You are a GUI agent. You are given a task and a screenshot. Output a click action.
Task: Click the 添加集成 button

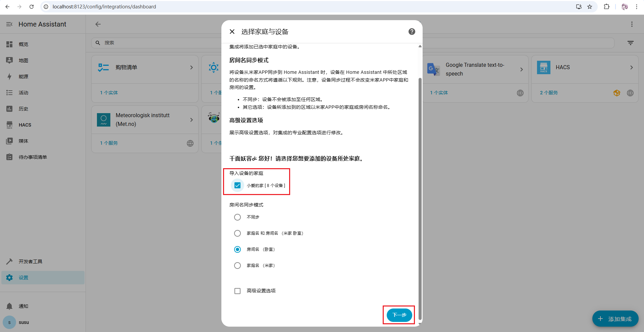coord(615,319)
